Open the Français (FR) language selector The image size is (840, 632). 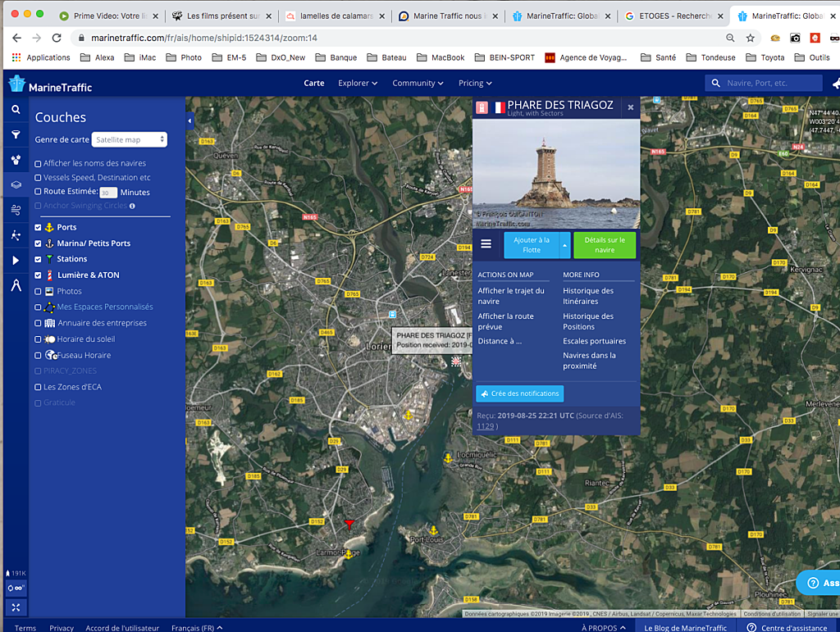point(197,628)
